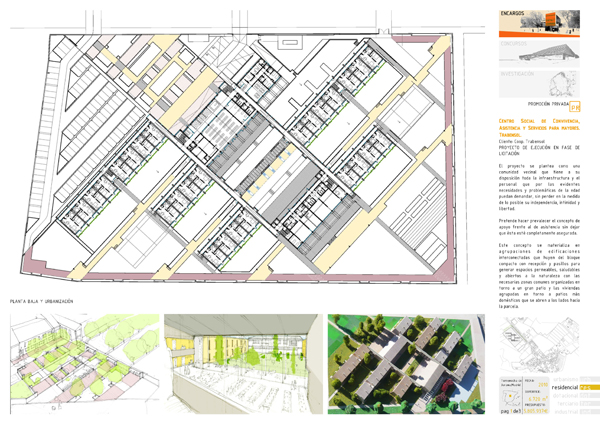Open the aerial rendering of the buildings
This screenshot has width=600, height=424.
(405, 365)
